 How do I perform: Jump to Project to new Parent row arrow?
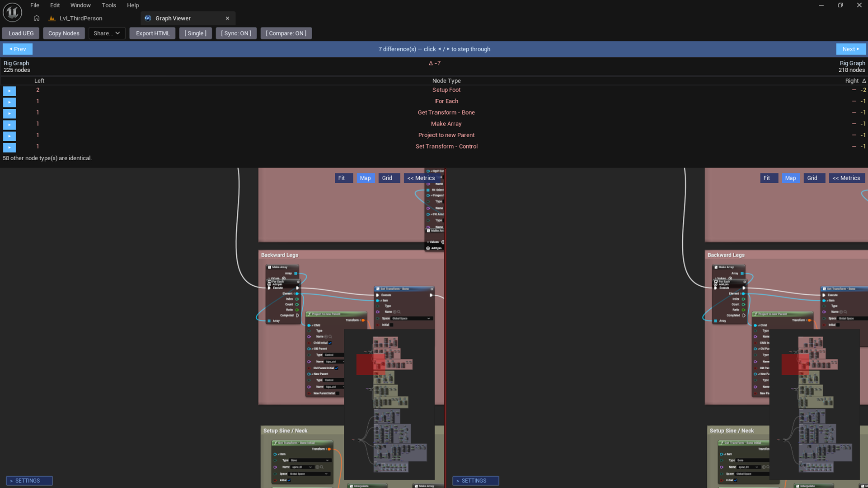point(9,136)
